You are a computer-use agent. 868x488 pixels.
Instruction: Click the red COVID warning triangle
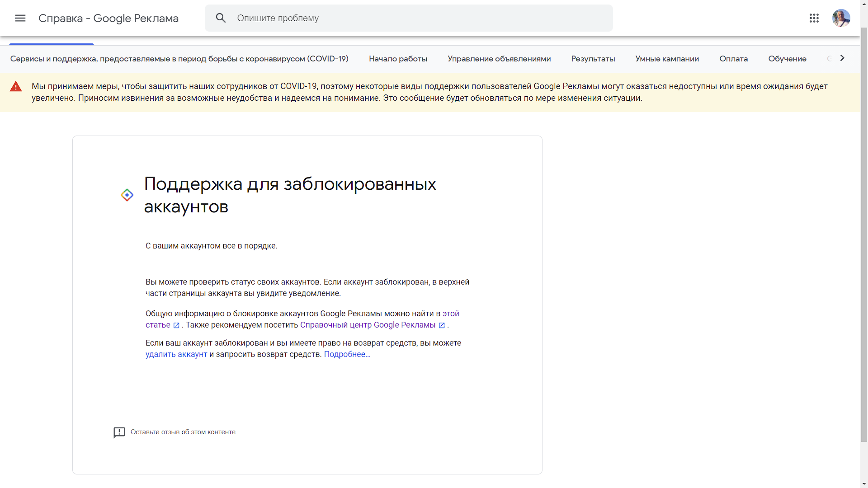16,86
